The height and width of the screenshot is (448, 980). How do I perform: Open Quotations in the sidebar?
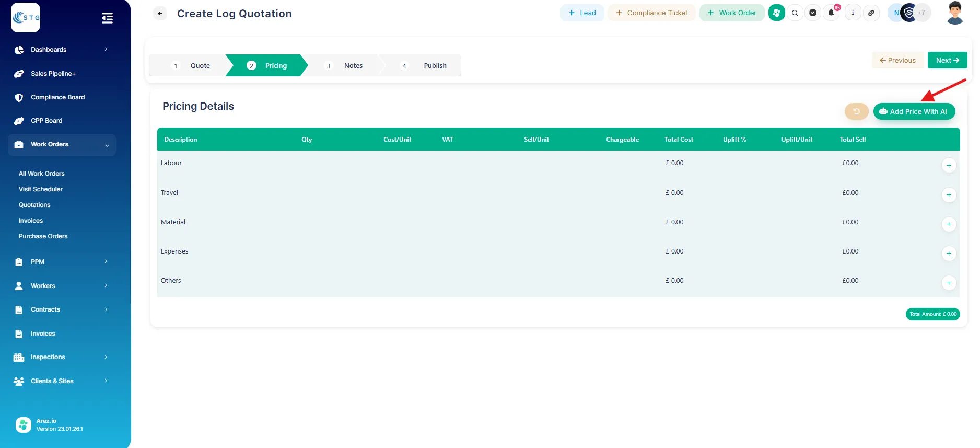point(34,205)
